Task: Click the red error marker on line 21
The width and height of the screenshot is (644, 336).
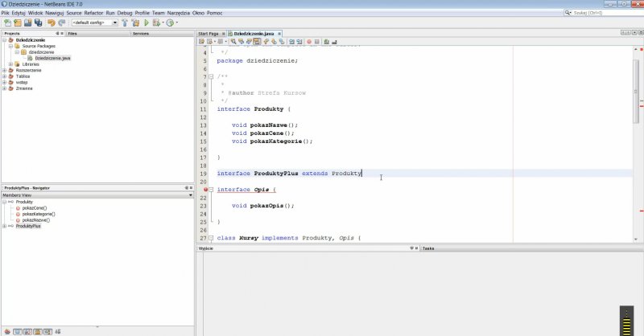Action: coord(206,190)
